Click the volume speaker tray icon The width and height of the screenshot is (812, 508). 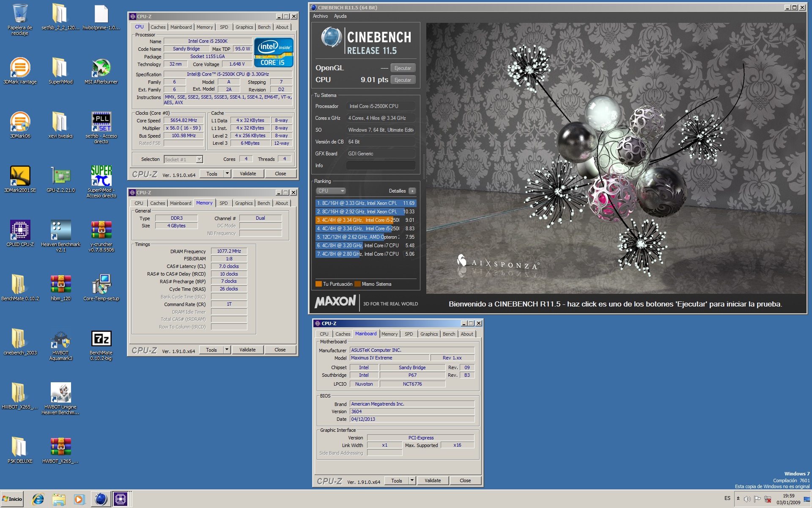click(747, 499)
